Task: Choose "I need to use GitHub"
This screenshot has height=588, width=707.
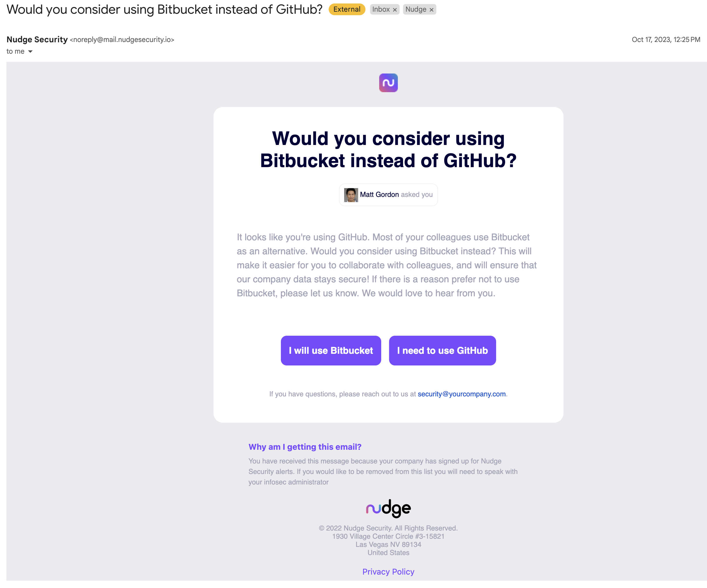Action: [x=442, y=350]
